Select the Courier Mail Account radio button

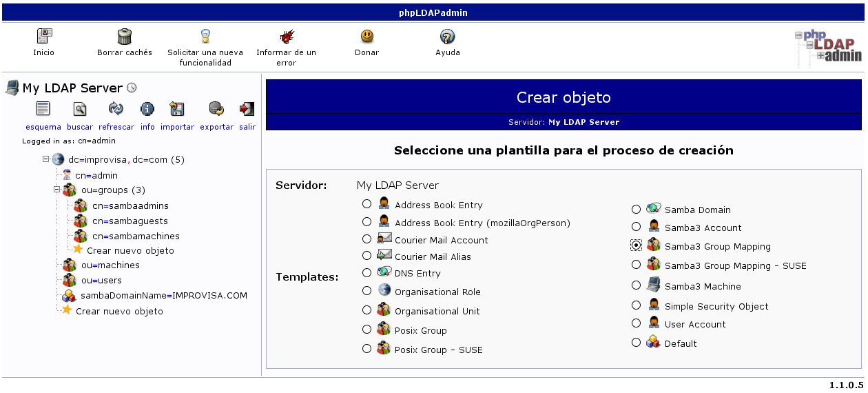click(366, 239)
